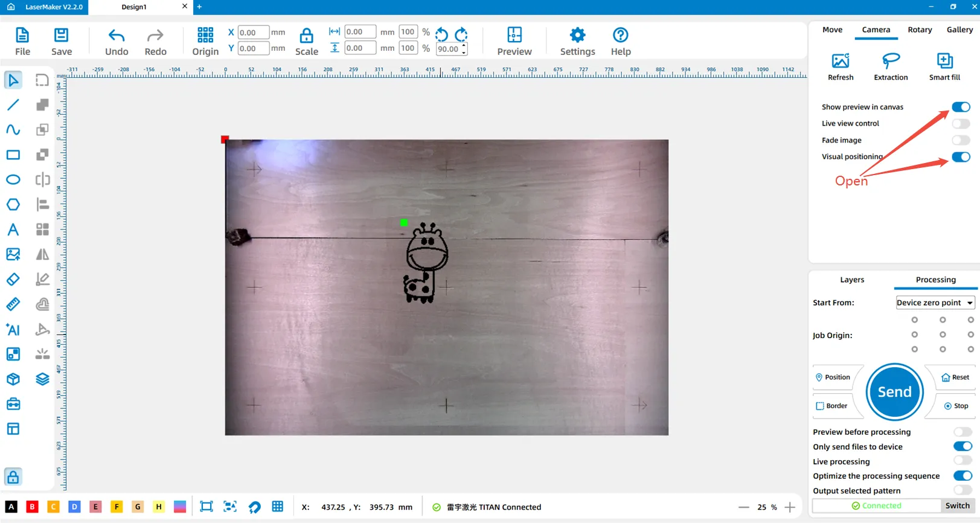Select the Ellipse shape tool
Viewport: 980px width, 523px height.
13,179
